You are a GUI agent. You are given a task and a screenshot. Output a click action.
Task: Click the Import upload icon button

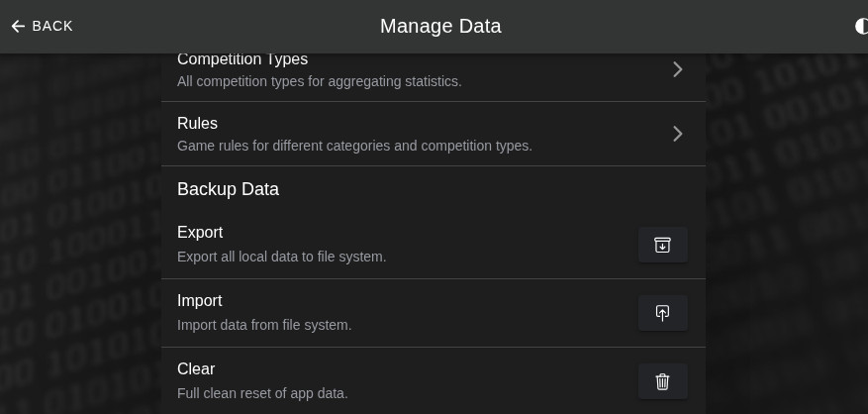click(x=662, y=313)
